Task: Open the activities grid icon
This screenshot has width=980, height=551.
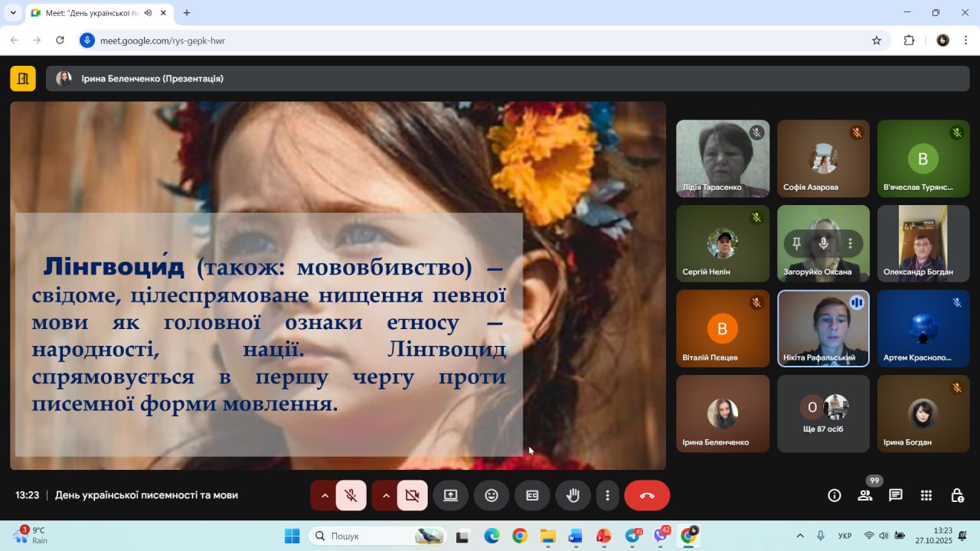Action: (926, 495)
